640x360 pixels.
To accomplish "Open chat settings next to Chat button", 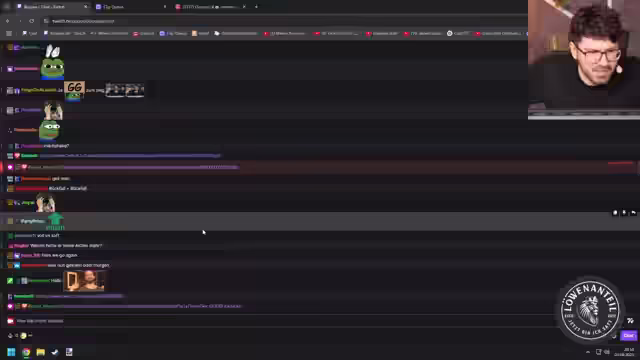I will 614,336.
